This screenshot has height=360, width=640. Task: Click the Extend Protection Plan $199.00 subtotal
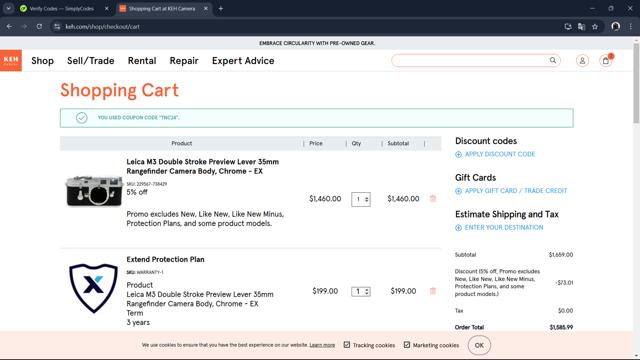403,291
